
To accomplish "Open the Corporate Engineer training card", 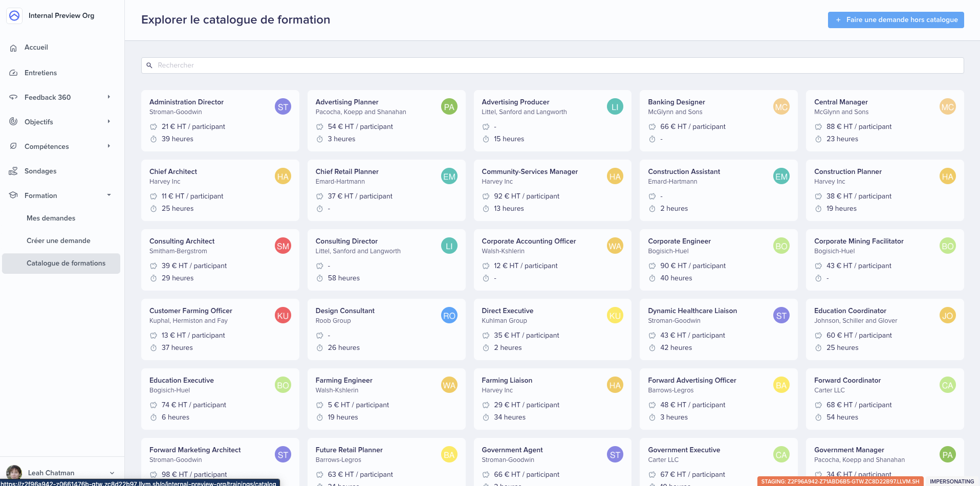I will point(718,259).
